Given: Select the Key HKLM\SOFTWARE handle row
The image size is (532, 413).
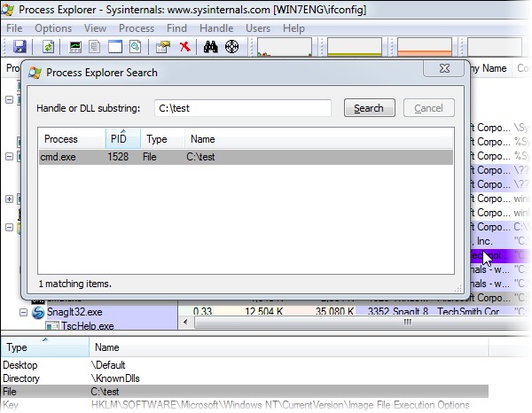Looking at the screenshot, I should pyautogui.click(x=245, y=405).
